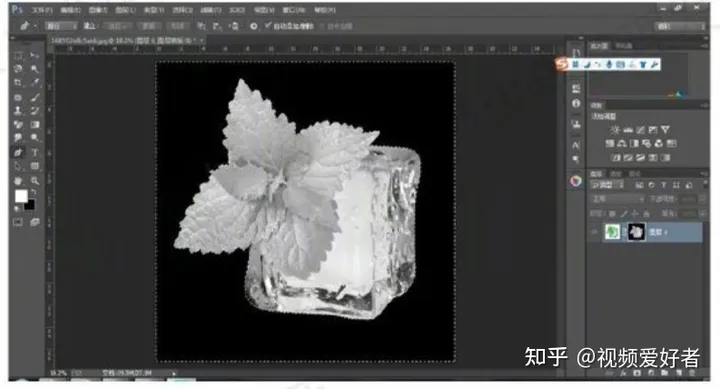Screen dimensions: 720x389
Task: Select the layer mask thumbnail
Action: point(636,232)
